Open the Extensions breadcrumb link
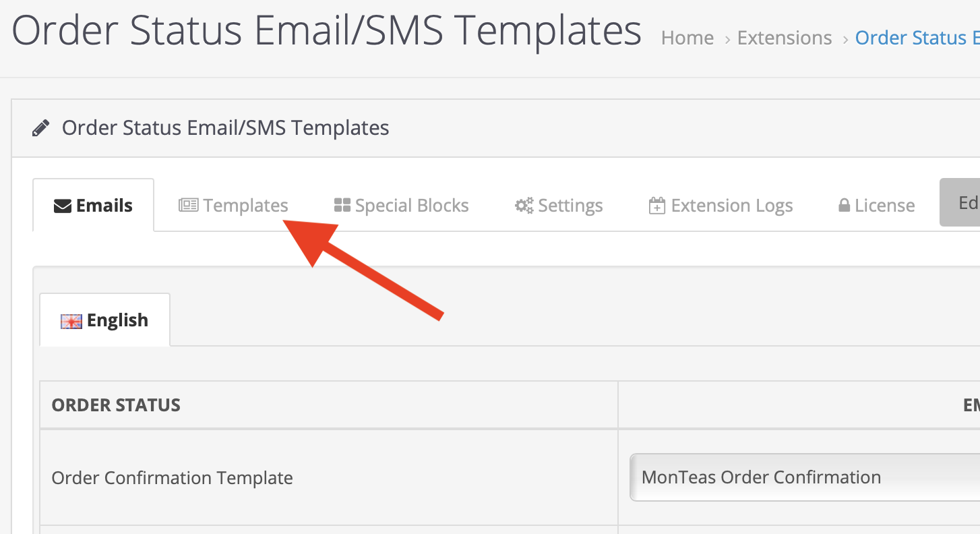 point(784,38)
